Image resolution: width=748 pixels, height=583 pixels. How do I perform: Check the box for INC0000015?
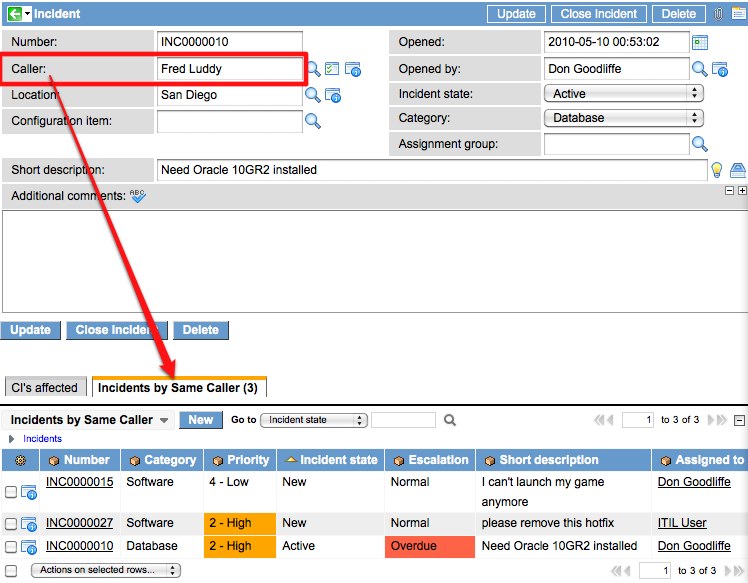pyautogui.click(x=11, y=492)
